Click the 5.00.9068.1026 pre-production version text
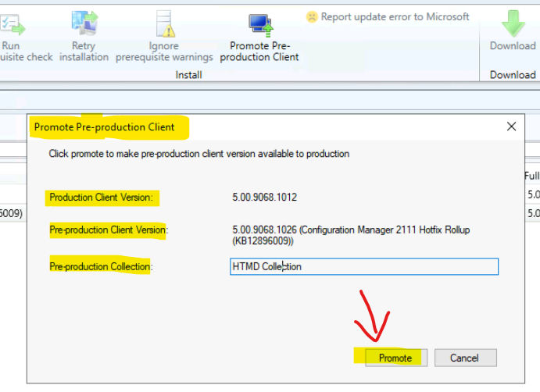This screenshot has height=392, width=540. [351, 235]
